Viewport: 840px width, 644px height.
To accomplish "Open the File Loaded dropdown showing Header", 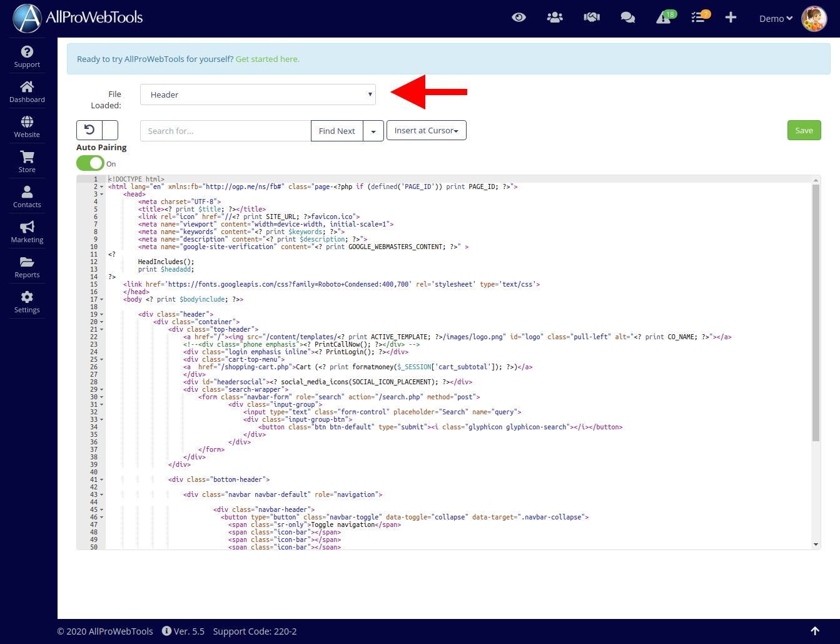I will click(258, 95).
